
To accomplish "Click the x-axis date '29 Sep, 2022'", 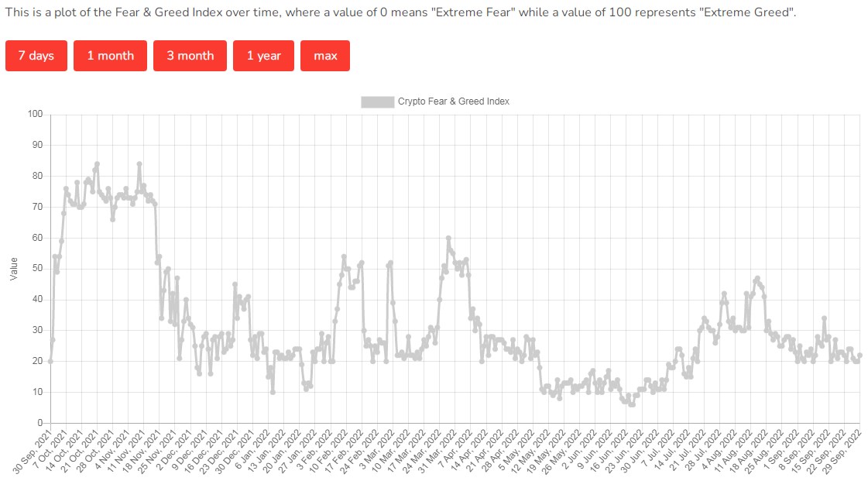I will 842,451.
